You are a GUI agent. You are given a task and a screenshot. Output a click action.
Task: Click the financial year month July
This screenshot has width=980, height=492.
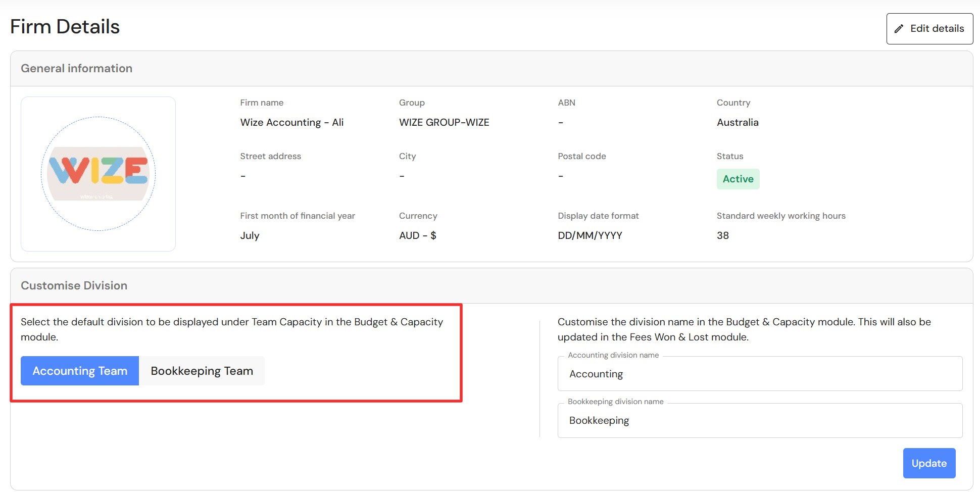[250, 235]
